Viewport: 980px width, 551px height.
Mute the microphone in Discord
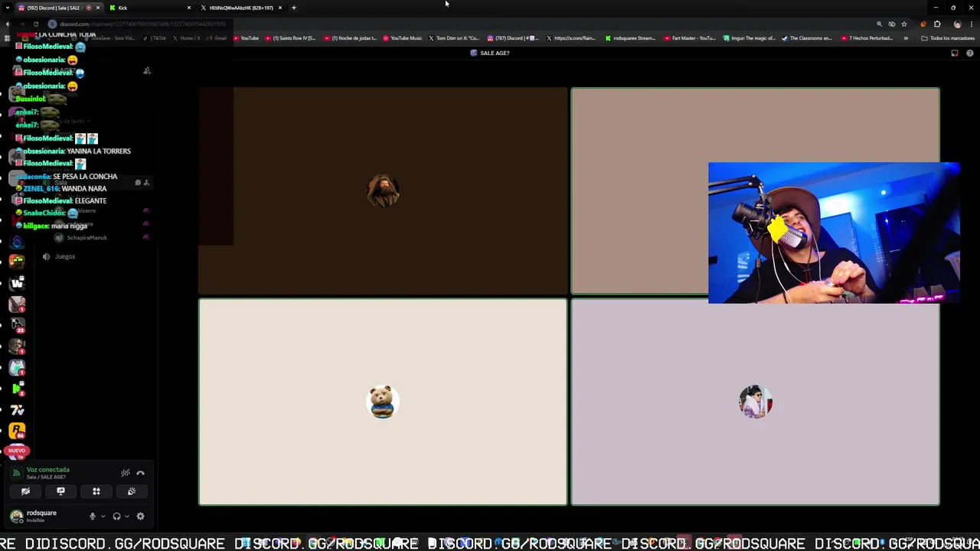point(93,517)
